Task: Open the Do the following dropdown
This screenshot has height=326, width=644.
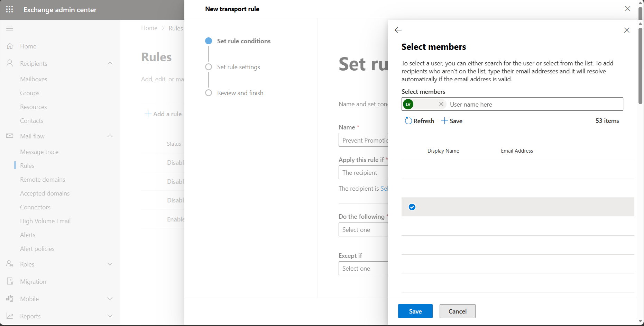Action: tap(363, 229)
